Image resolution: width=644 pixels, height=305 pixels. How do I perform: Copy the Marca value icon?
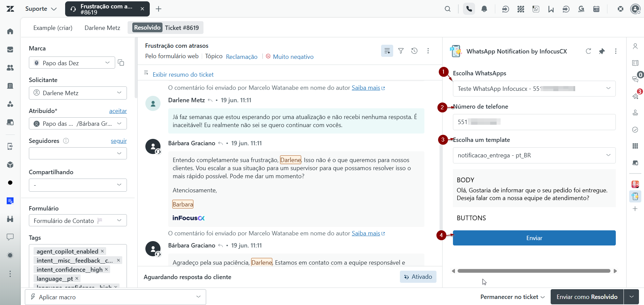click(x=121, y=63)
